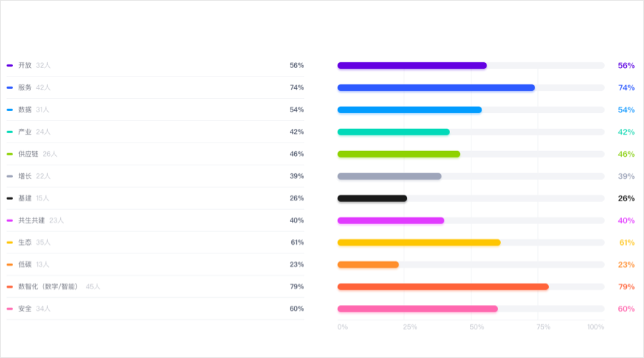This screenshot has height=358, width=644.
Task: Click the purple 56% progress bar
Action: tap(411, 66)
